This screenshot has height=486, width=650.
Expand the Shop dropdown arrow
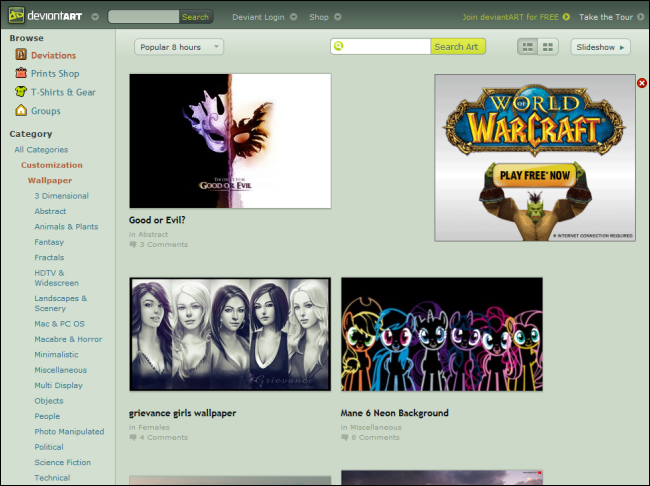tap(338, 17)
